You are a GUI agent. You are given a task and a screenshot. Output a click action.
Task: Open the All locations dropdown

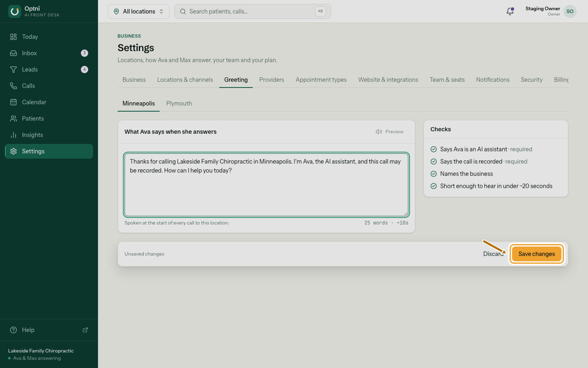pos(138,11)
